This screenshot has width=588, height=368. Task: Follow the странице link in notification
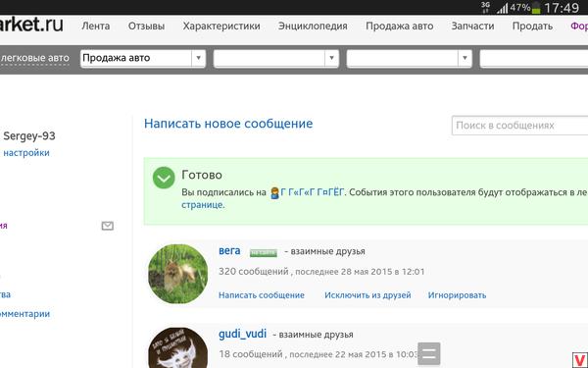(x=203, y=205)
